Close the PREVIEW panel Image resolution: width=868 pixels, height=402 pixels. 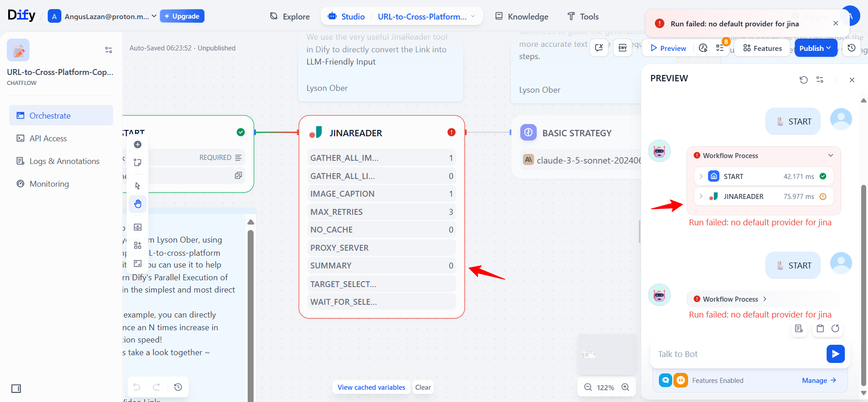852,80
